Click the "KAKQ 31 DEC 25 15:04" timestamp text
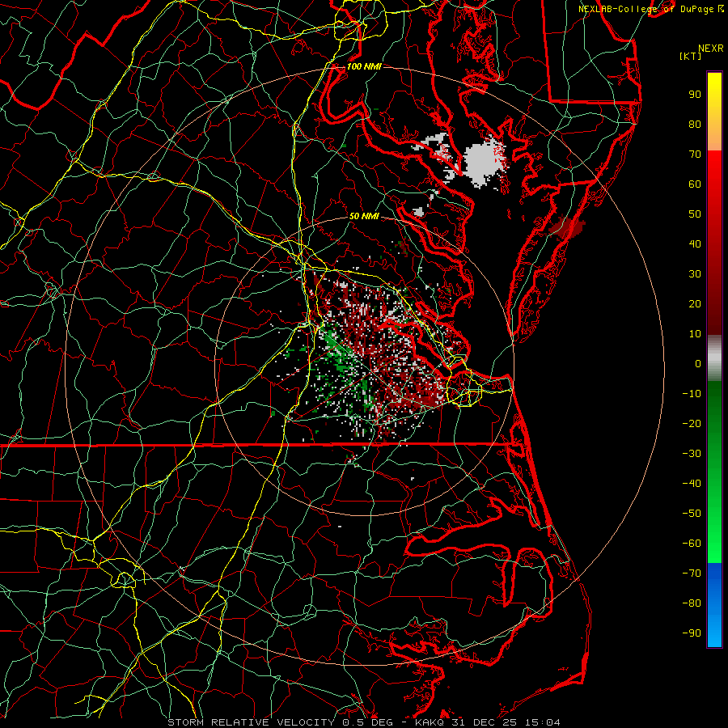 (488, 722)
